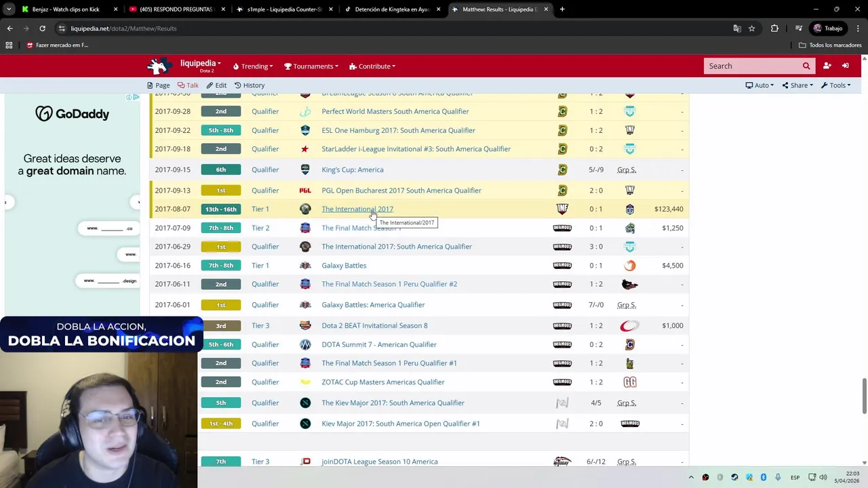The image size is (868, 488).
Task: Click the search magnifier button
Action: pyautogui.click(x=806, y=66)
